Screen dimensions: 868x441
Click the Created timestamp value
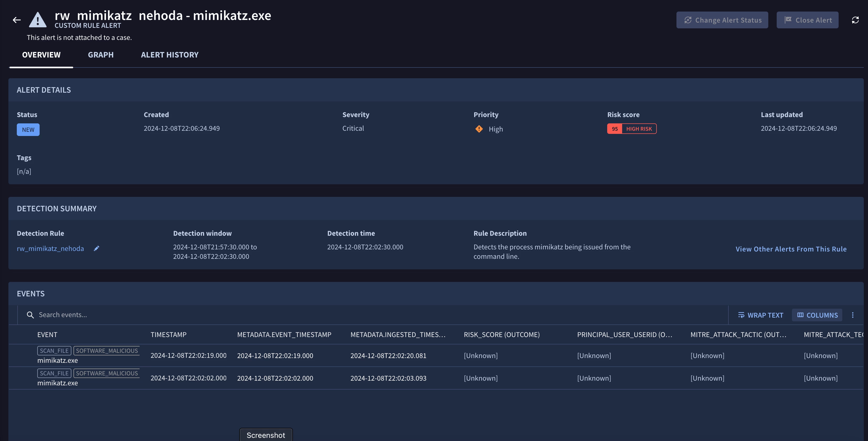coord(182,128)
